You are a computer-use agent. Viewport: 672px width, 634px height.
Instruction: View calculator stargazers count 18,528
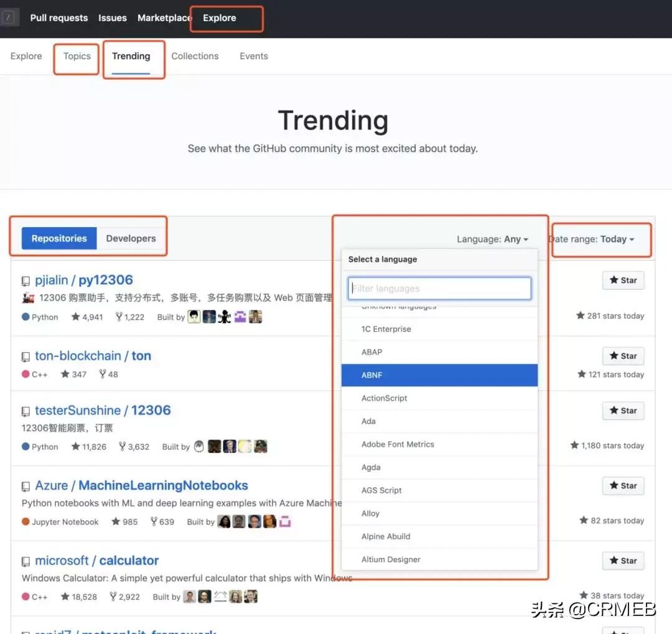point(79,597)
